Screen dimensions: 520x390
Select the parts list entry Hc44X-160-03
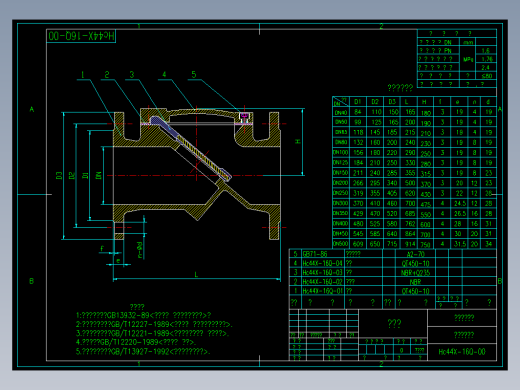coord(322,272)
